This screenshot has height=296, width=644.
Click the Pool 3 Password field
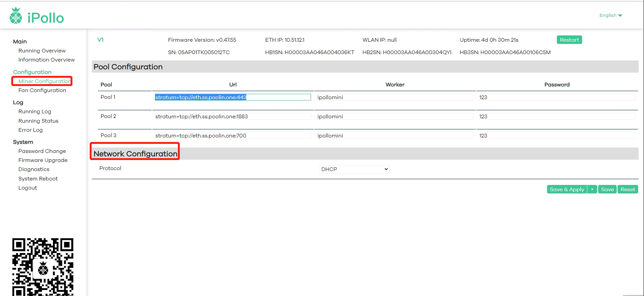click(556, 136)
